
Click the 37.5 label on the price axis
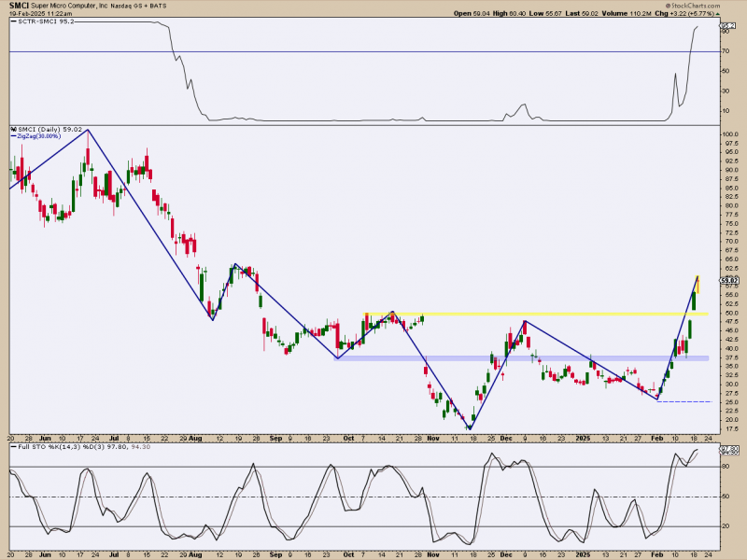730,357
